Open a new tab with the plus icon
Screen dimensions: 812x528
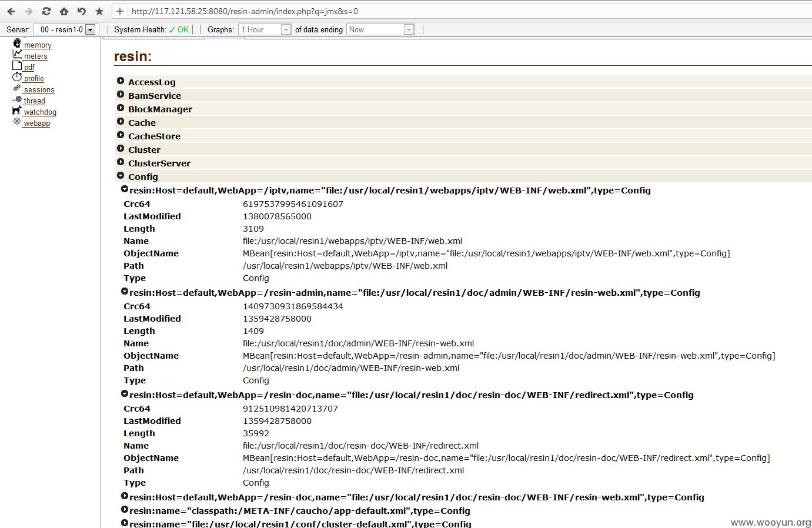119,11
